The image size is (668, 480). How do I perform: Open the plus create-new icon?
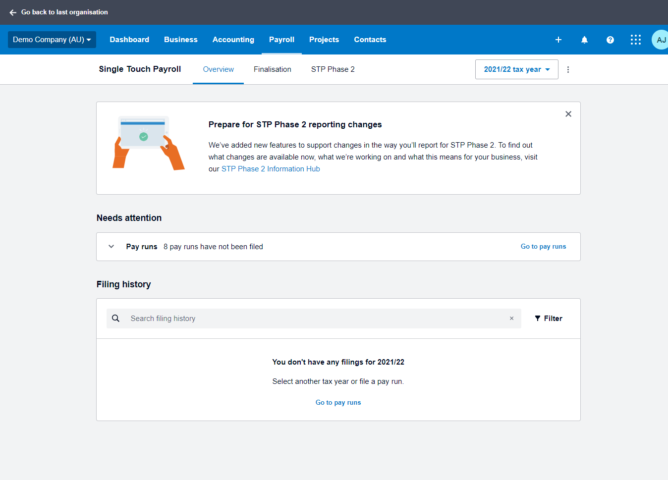pyautogui.click(x=558, y=40)
